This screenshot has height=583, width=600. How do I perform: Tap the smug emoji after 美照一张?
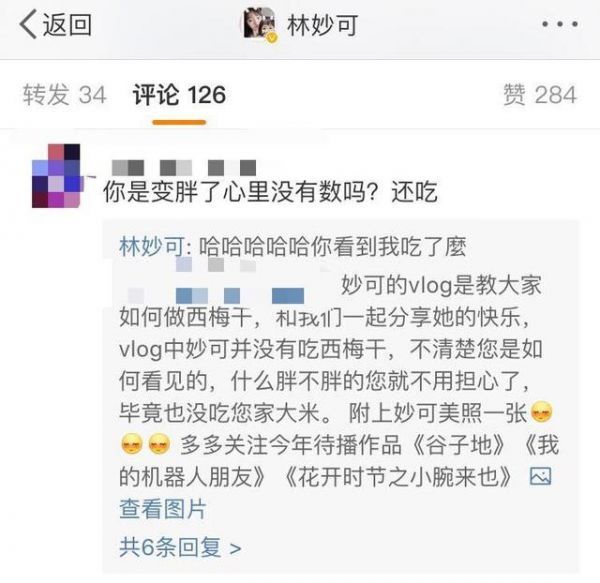(541, 412)
